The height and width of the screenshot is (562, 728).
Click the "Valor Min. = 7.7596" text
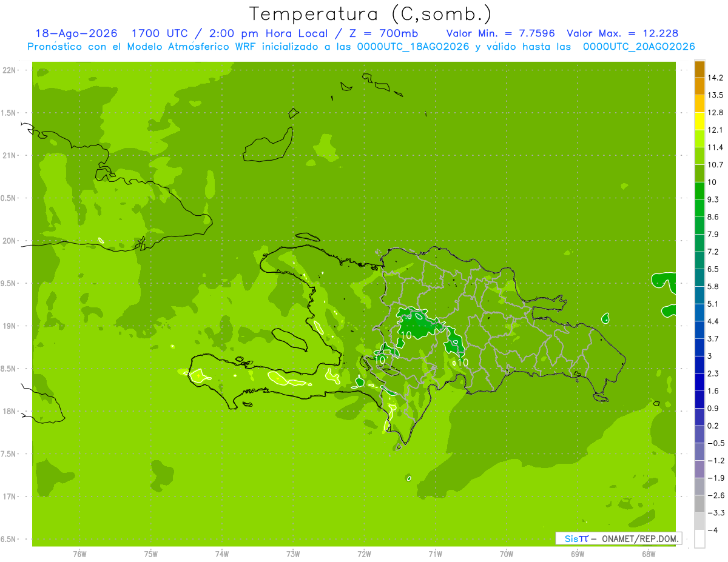500,33
